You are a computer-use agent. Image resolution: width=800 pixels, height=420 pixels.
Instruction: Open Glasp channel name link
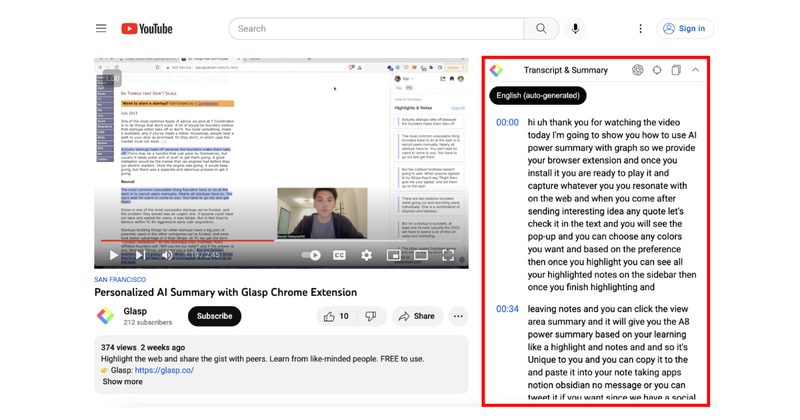tap(135, 311)
